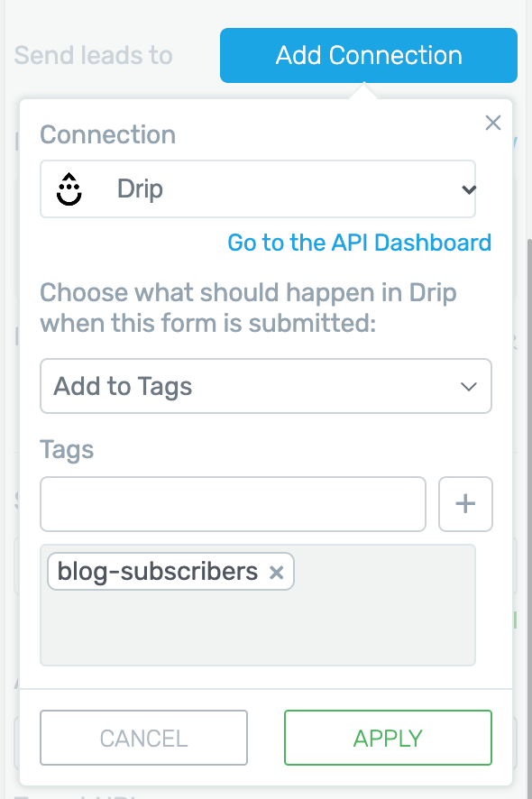Click the Add Connection button
532x799 pixels.
tap(369, 56)
